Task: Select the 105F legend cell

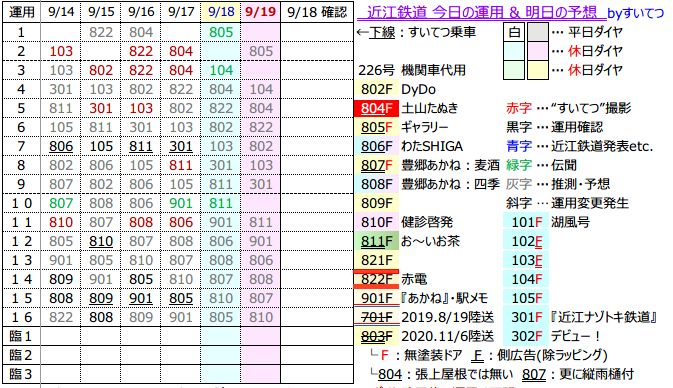Action: 526,298
